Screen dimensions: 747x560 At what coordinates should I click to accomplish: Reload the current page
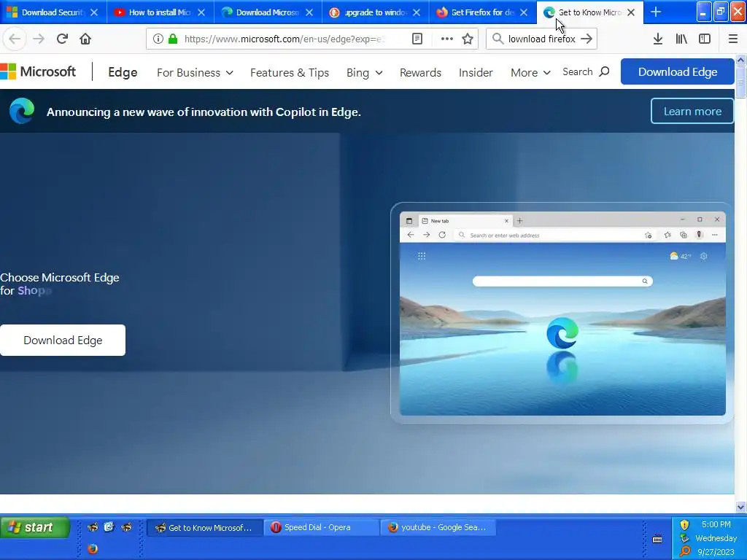pos(62,39)
